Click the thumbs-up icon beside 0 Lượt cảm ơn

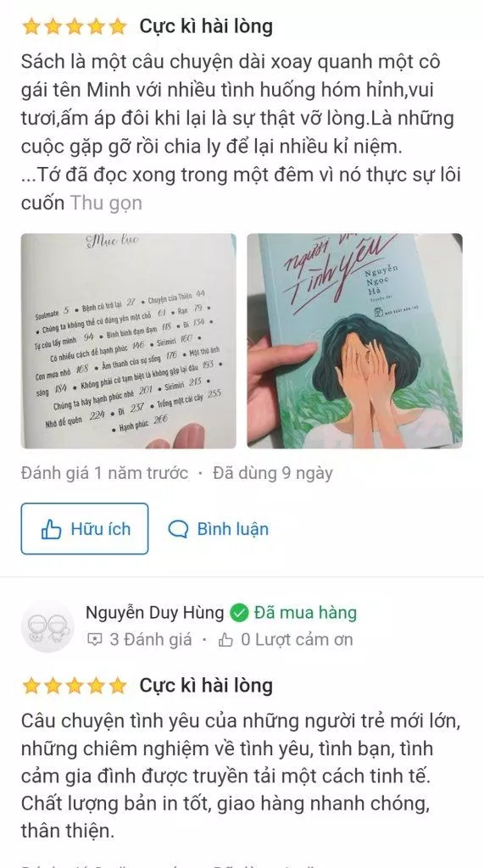coord(225,641)
